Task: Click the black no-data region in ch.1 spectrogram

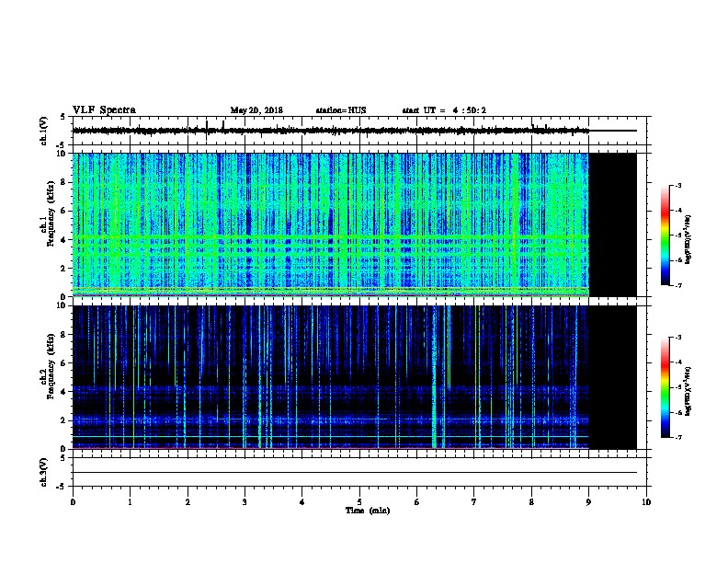Action: point(612,224)
